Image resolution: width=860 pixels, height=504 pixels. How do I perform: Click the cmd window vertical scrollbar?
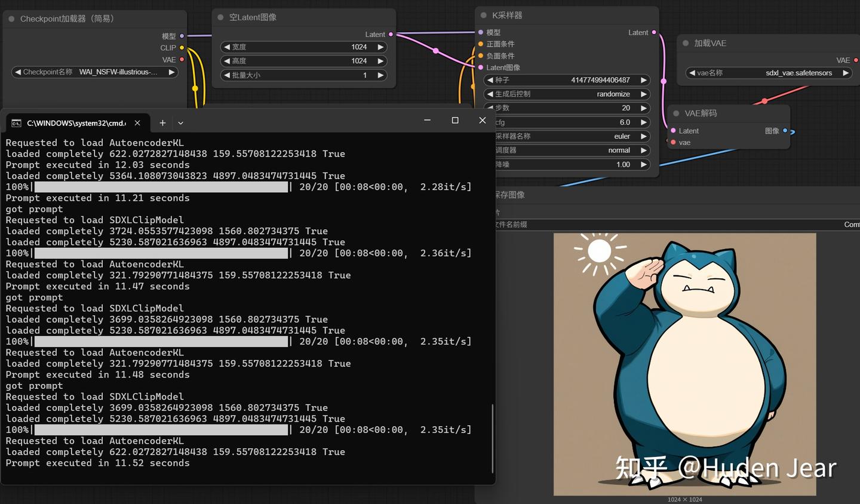point(492,438)
